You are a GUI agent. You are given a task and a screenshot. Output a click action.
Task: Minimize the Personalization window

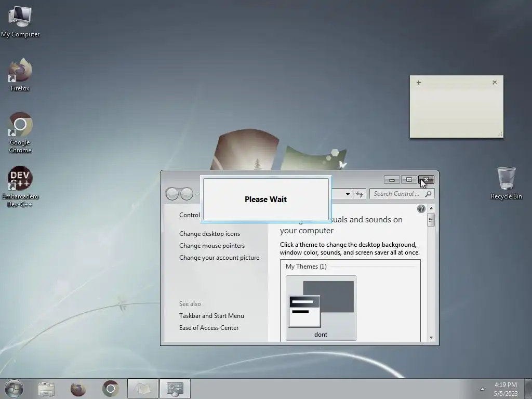(x=392, y=179)
